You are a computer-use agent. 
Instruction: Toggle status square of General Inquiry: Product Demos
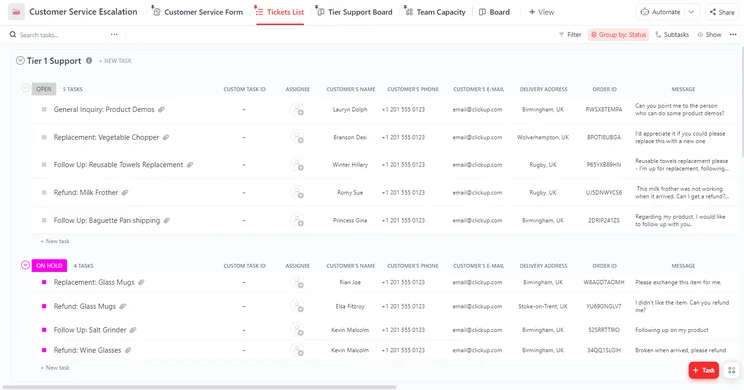[44, 110]
